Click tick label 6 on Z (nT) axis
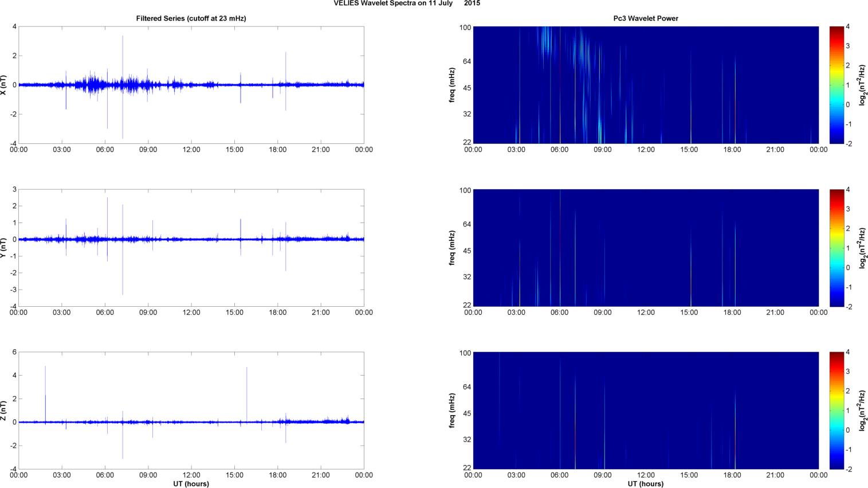The image size is (868, 488). pos(14,352)
